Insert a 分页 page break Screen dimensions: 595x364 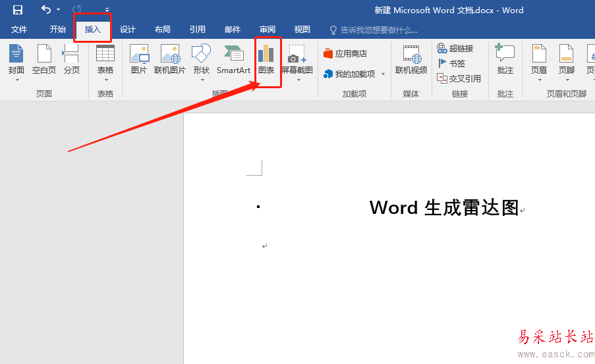coord(71,59)
